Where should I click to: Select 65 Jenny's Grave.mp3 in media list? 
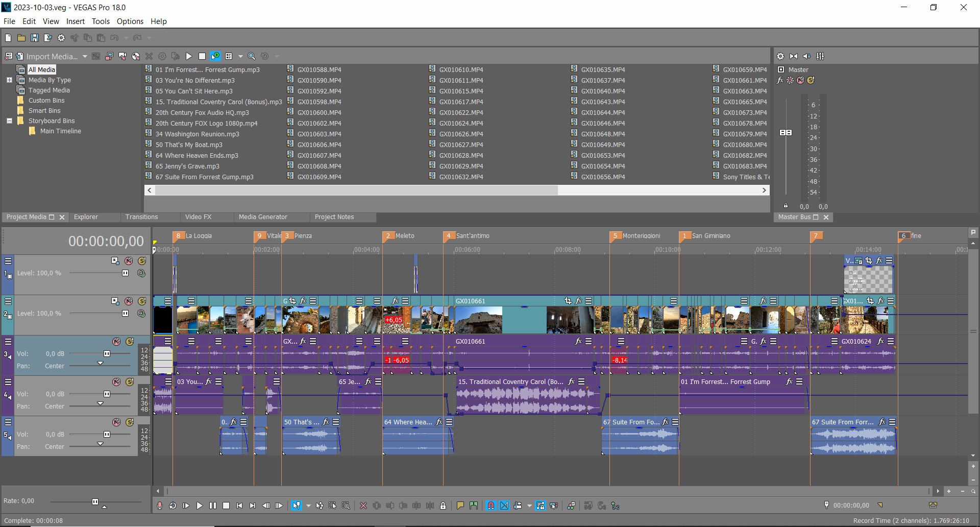point(187,166)
